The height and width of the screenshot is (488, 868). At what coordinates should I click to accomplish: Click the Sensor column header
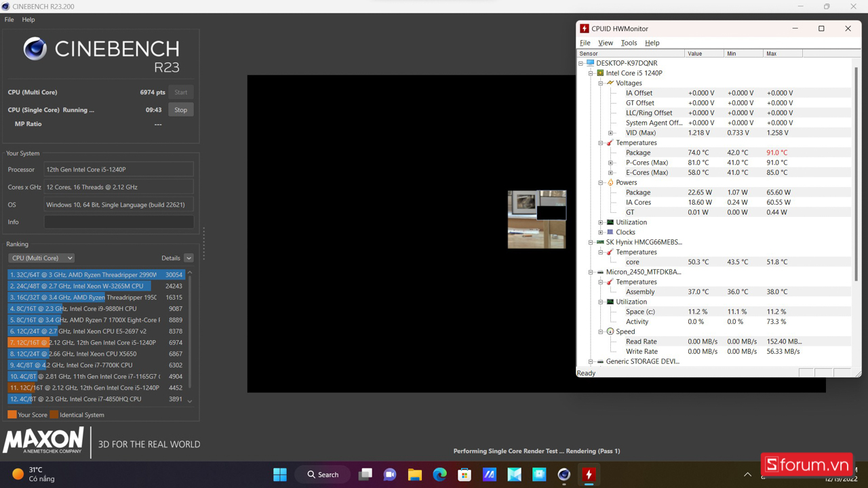pos(631,54)
